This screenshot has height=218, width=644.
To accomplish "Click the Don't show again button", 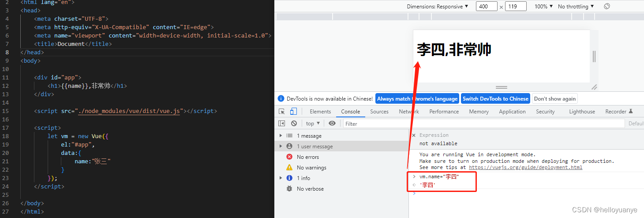I will (554, 99).
